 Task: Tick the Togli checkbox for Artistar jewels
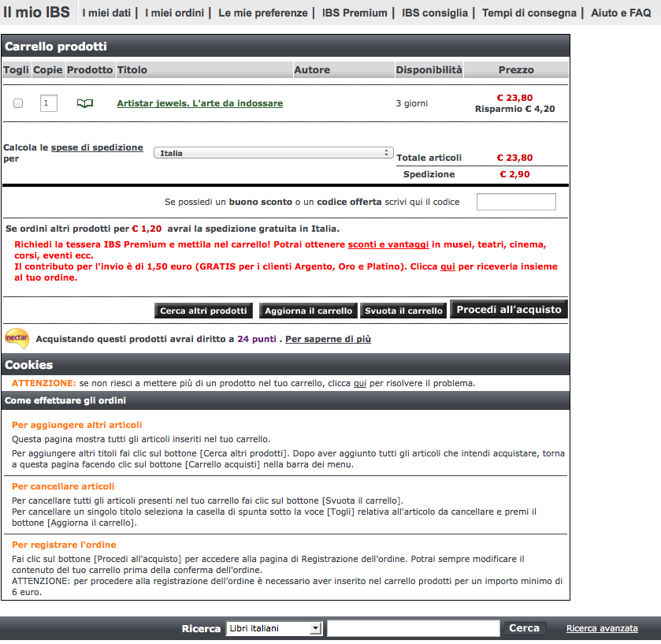[18, 103]
